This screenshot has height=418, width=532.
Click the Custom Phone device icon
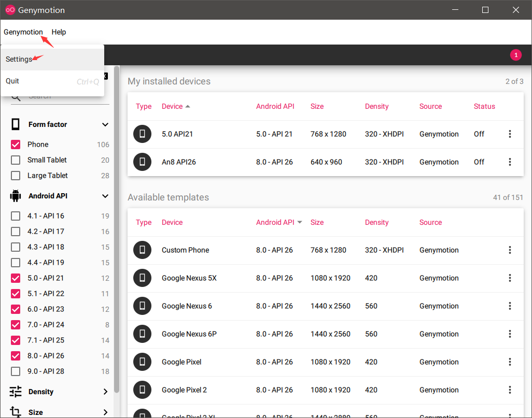tap(142, 250)
